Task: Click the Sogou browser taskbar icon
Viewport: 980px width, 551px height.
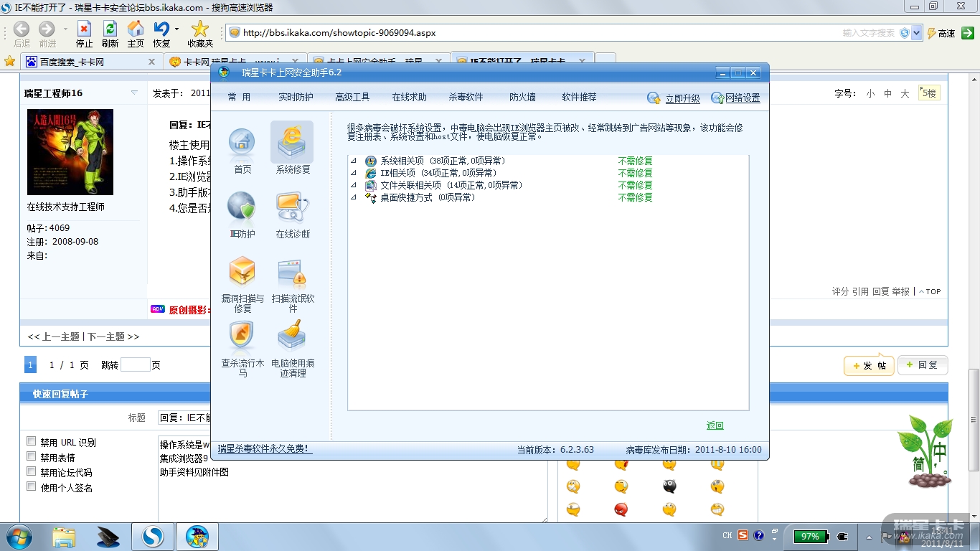Action: coord(153,537)
